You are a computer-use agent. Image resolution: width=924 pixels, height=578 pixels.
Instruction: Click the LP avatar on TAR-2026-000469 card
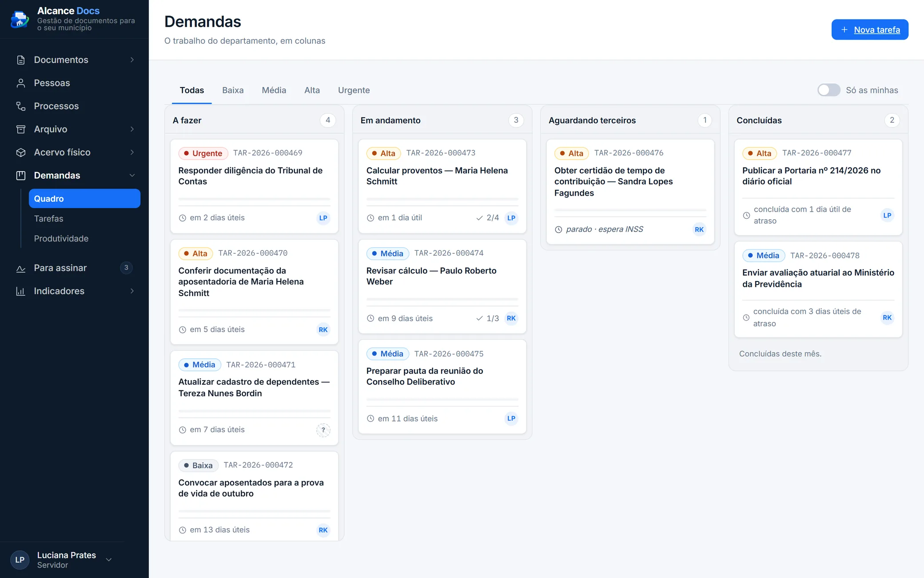click(323, 218)
